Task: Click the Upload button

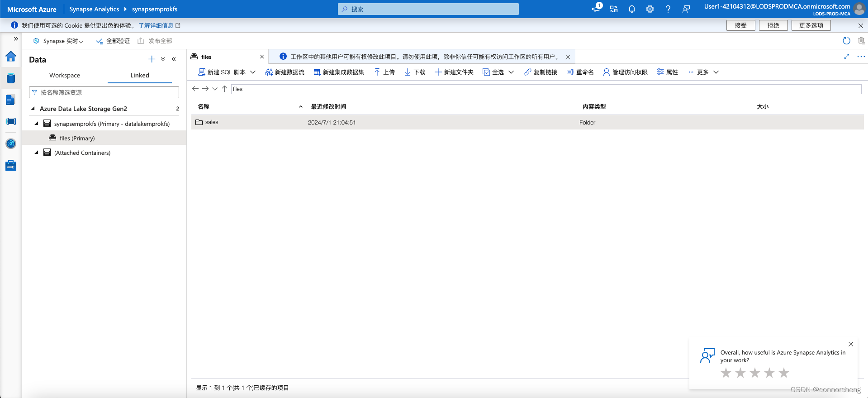Action: click(x=384, y=72)
